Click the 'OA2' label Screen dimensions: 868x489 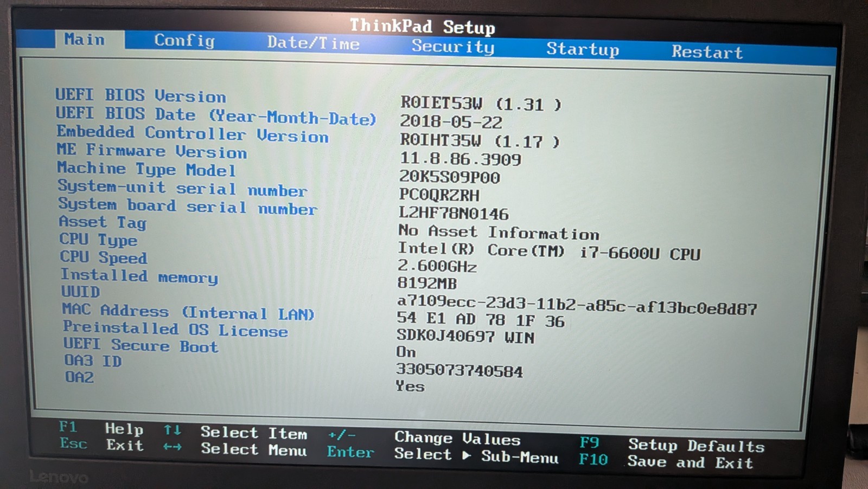click(79, 377)
